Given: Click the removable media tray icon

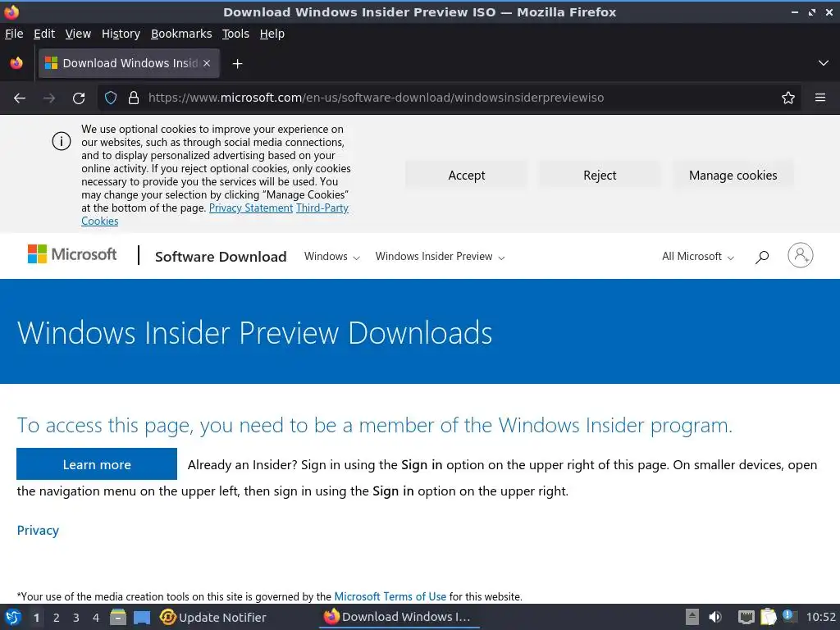Looking at the screenshot, I should click(x=692, y=617).
